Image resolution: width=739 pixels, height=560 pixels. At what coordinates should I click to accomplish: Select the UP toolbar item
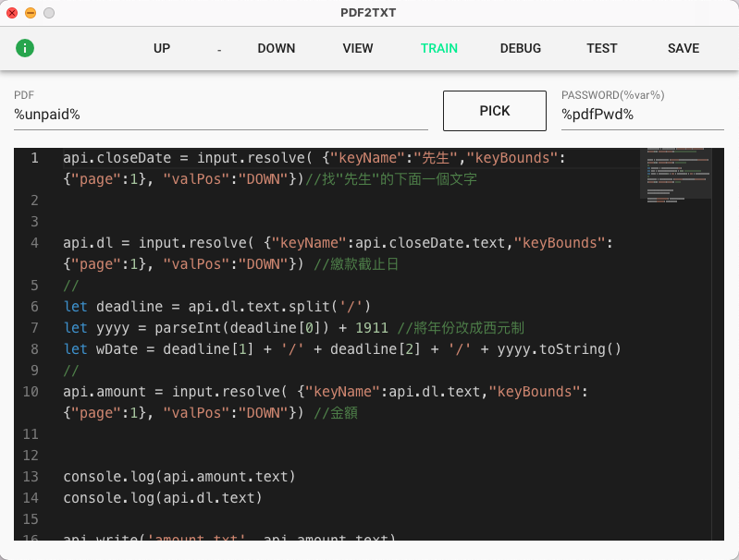[x=162, y=48]
